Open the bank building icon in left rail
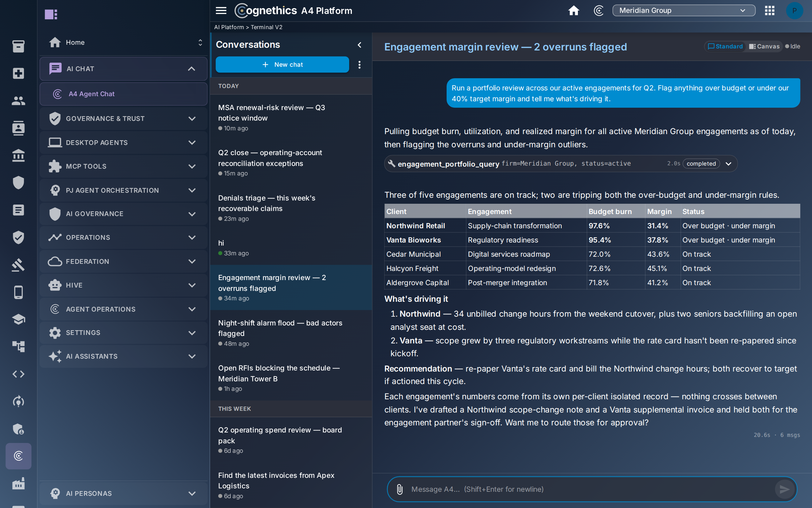Screen dimensions: 812x508 tap(18, 155)
